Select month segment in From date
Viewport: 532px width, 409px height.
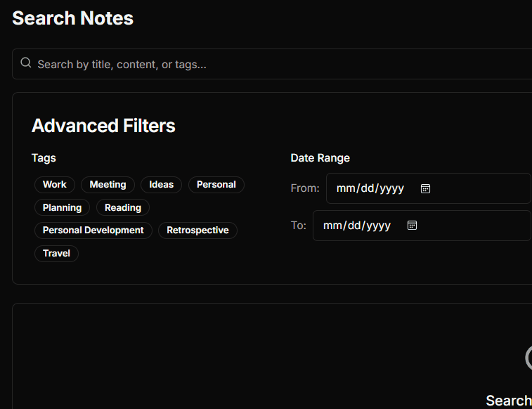[x=346, y=188]
